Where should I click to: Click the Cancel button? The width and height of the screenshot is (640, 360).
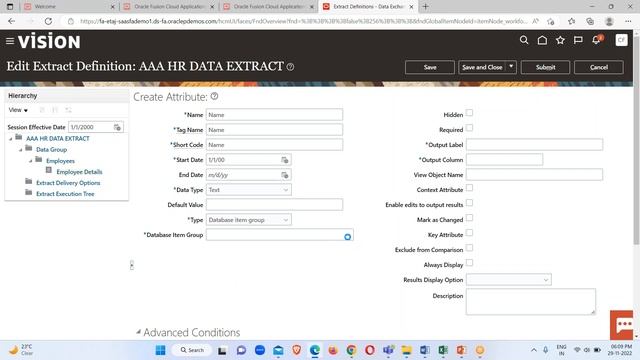point(599,67)
